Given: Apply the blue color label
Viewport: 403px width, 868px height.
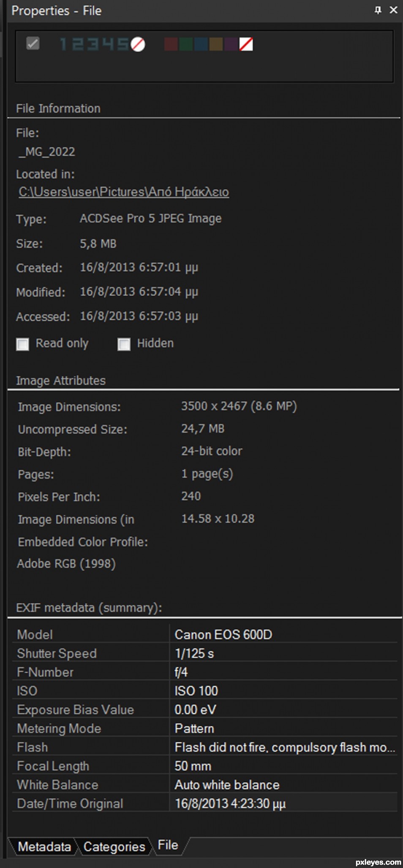Looking at the screenshot, I should 201,44.
